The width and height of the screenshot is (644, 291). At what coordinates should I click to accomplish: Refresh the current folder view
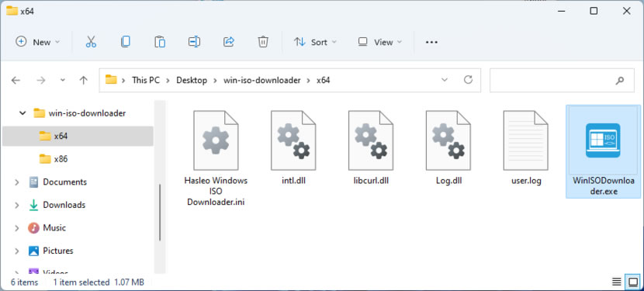click(x=468, y=80)
